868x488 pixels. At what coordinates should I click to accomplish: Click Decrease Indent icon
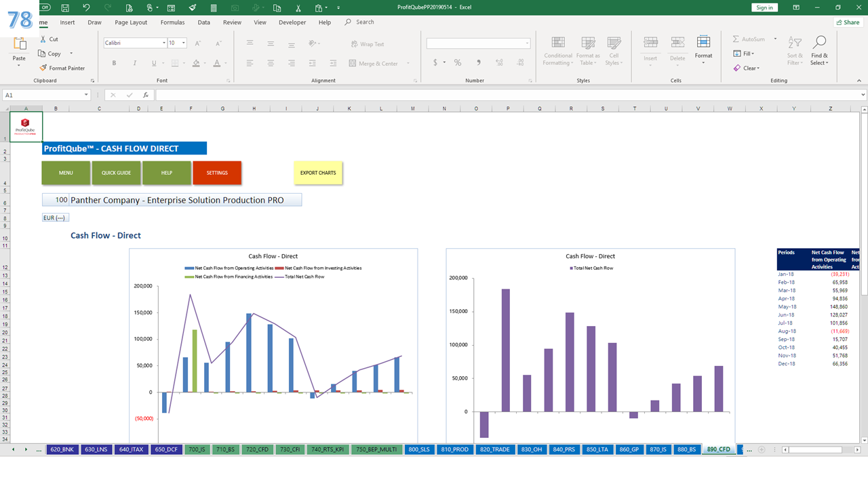coord(313,63)
